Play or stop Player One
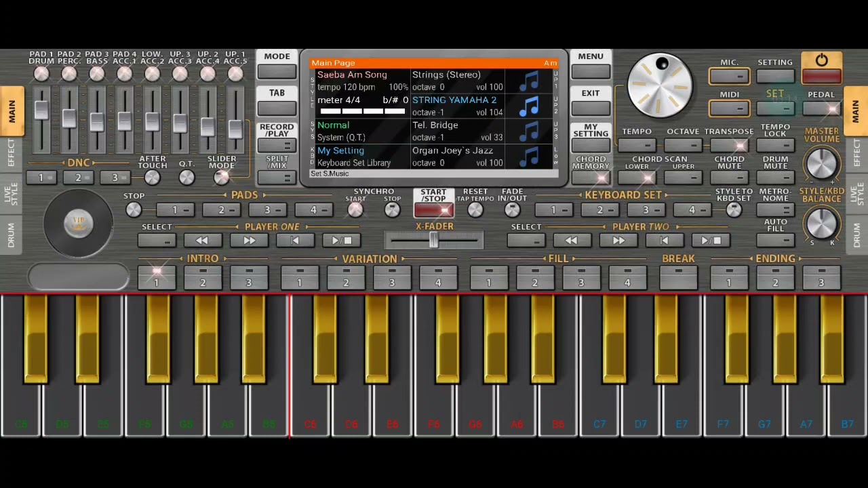Image resolution: width=868 pixels, height=488 pixels. click(x=341, y=241)
